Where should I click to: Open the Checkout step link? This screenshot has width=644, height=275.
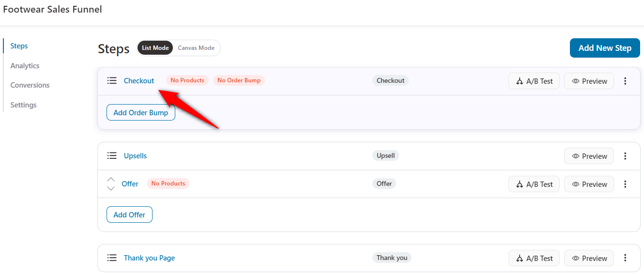pos(139,80)
